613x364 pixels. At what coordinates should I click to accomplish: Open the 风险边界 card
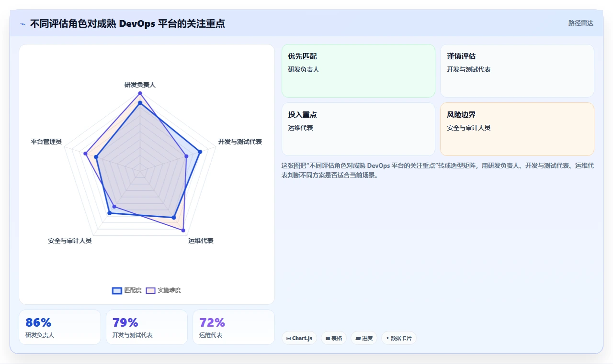point(517,129)
